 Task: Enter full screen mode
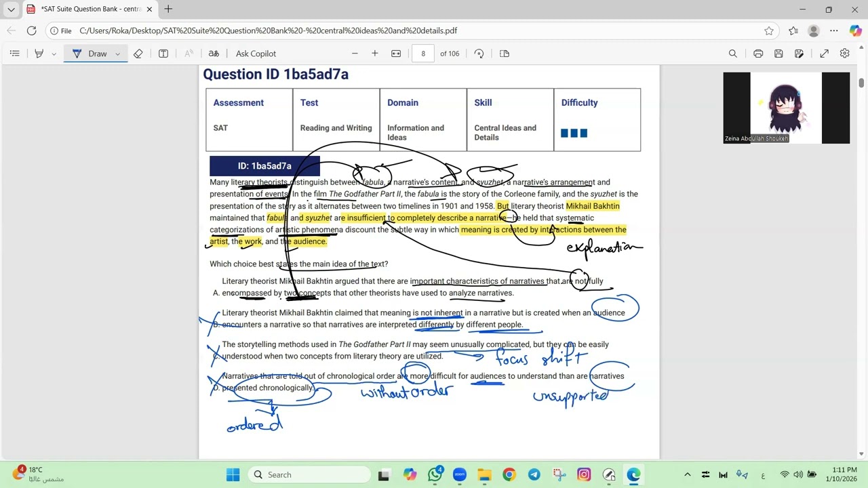(x=825, y=54)
